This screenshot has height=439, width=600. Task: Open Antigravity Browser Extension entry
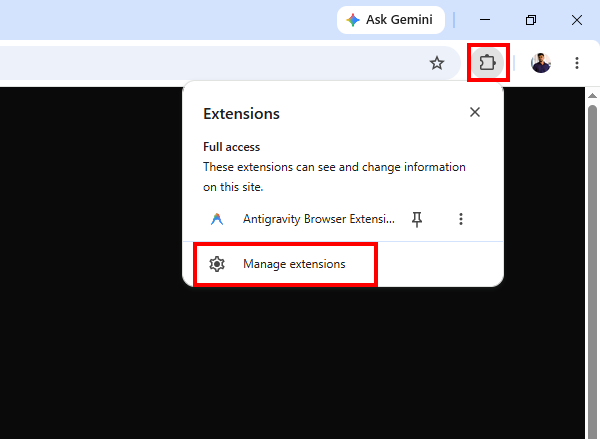click(x=319, y=219)
